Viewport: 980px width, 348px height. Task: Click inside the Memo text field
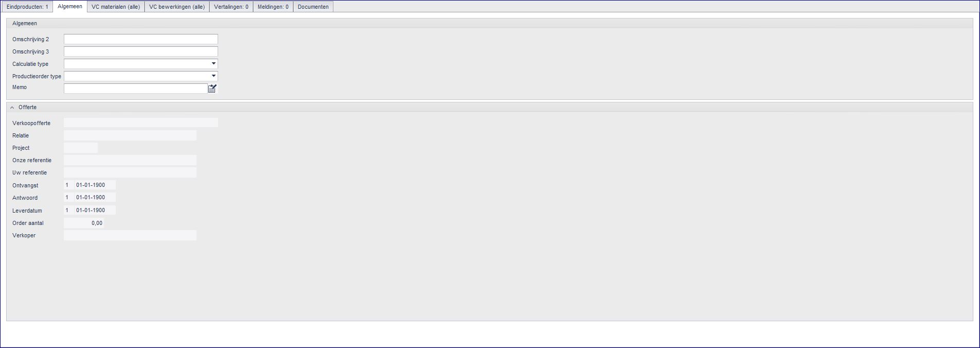(x=136, y=89)
